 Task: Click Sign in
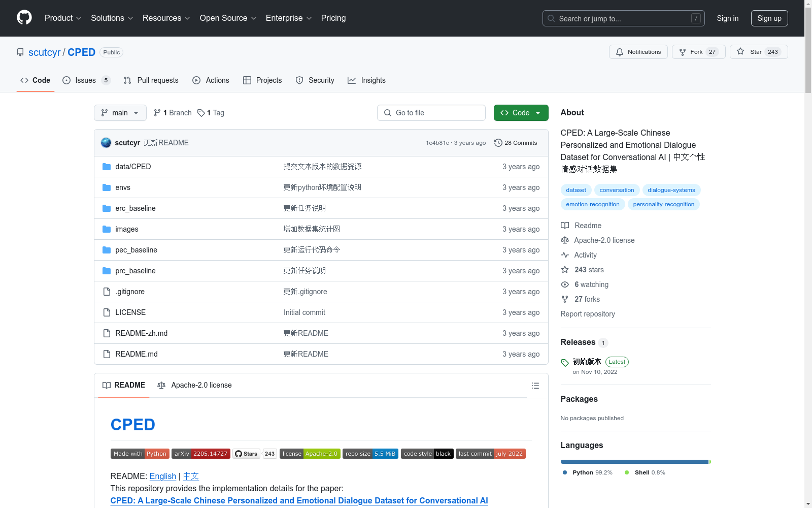(727, 18)
